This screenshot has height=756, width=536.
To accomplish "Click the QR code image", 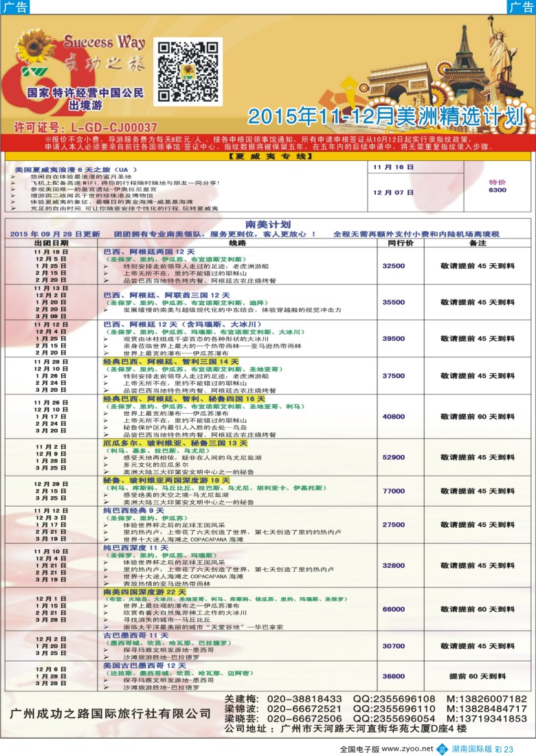I will pyautogui.click(x=188, y=71).
